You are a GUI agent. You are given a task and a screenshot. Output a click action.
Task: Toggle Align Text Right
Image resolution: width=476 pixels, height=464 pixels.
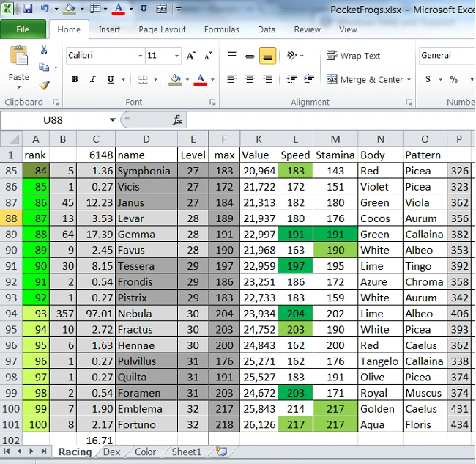pos(267,79)
